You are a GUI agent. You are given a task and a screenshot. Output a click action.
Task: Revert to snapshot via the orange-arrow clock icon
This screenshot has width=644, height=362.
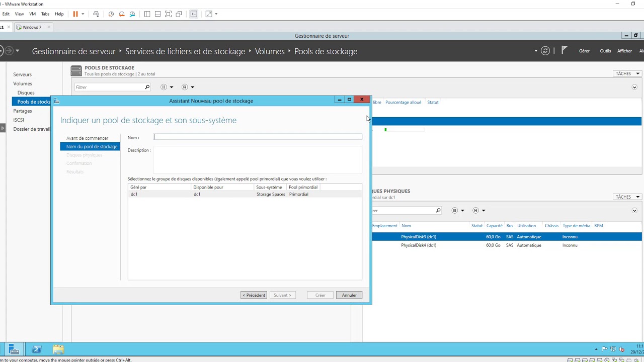122,14
